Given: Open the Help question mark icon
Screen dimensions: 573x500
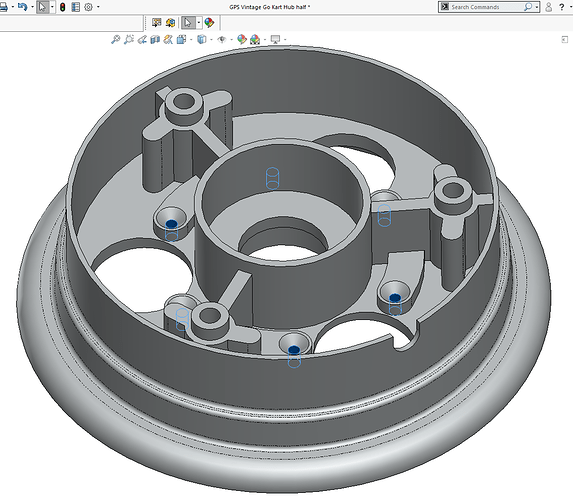Looking at the screenshot, I should (562, 7).
